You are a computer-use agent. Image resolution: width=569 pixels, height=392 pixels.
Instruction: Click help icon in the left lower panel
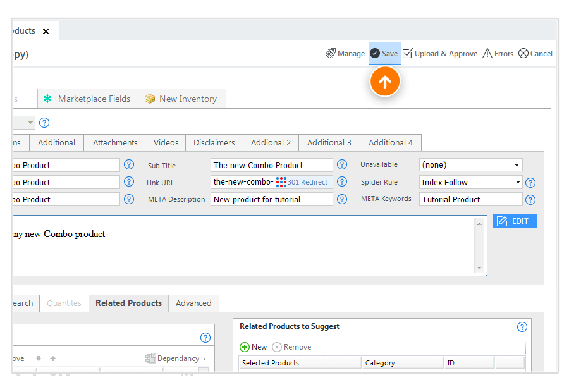[x=205, y=338]
